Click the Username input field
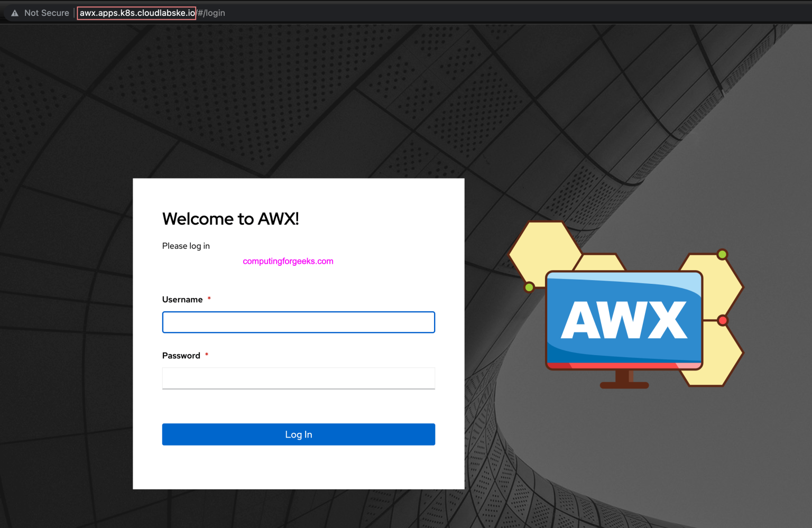This screenshot has height=528, width=812. 298,322
